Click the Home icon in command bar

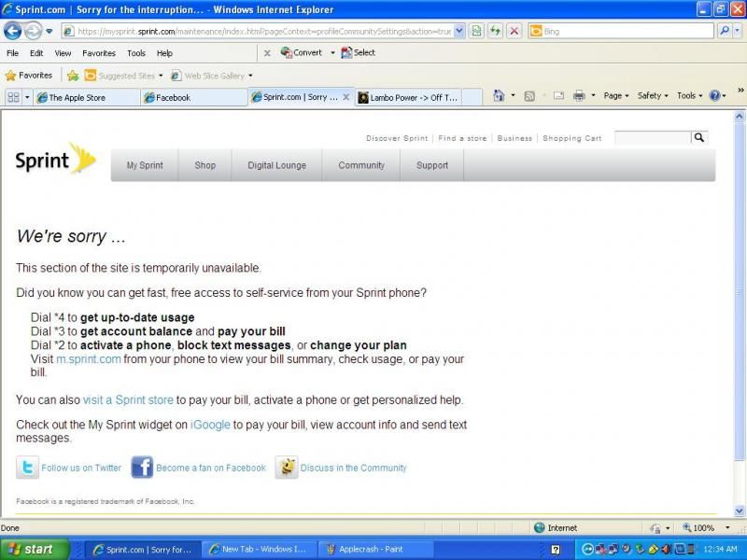499,95
